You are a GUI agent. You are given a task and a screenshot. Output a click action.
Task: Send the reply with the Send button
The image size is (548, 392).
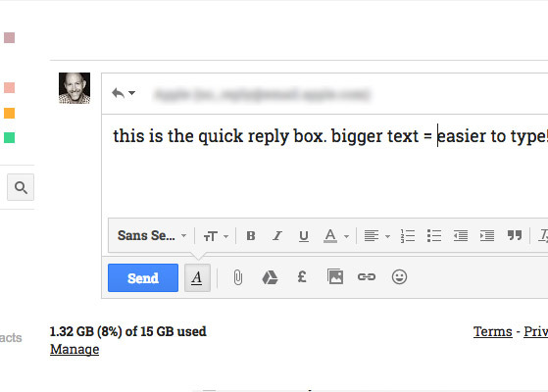click(143, 277)
